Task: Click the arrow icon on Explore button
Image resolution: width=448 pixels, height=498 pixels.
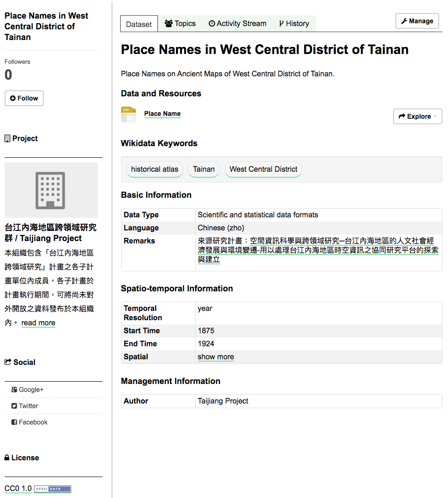Action: pos(402,116)
